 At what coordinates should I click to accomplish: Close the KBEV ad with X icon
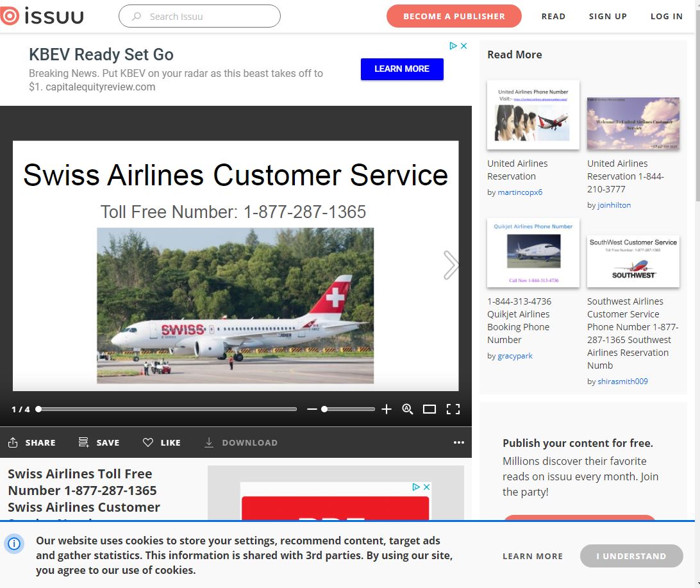coord(464,46)
